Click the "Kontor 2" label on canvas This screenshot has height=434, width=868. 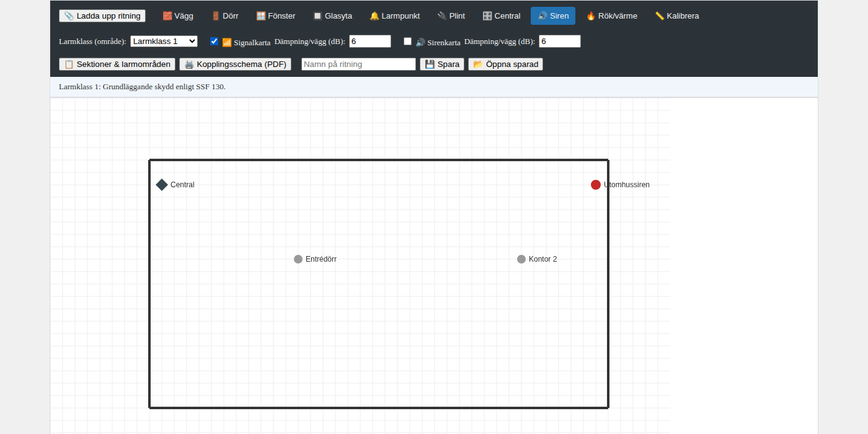[543, 259]
